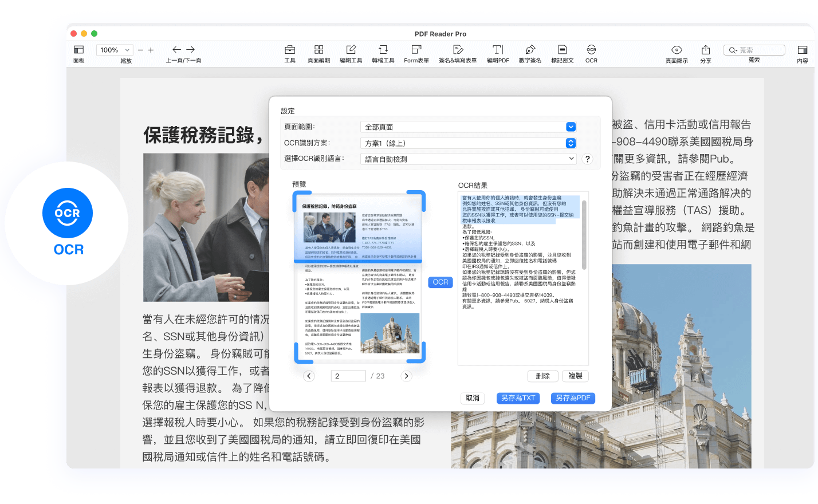The height and width of the screenshot is (504, 818).
Task: Open the OCR language selection dropdown
Action: click(x=468, y=159)
